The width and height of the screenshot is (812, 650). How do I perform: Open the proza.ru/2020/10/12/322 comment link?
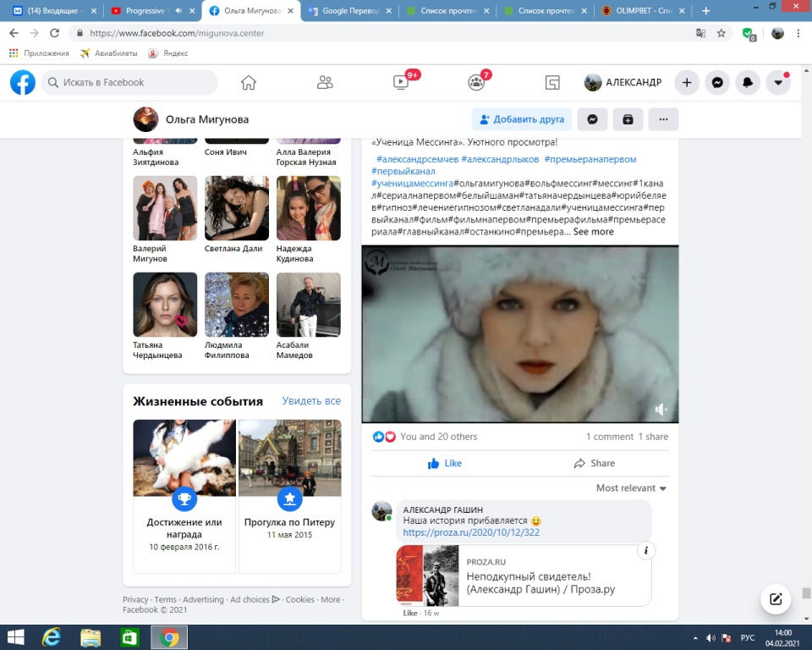click(471, 532)
